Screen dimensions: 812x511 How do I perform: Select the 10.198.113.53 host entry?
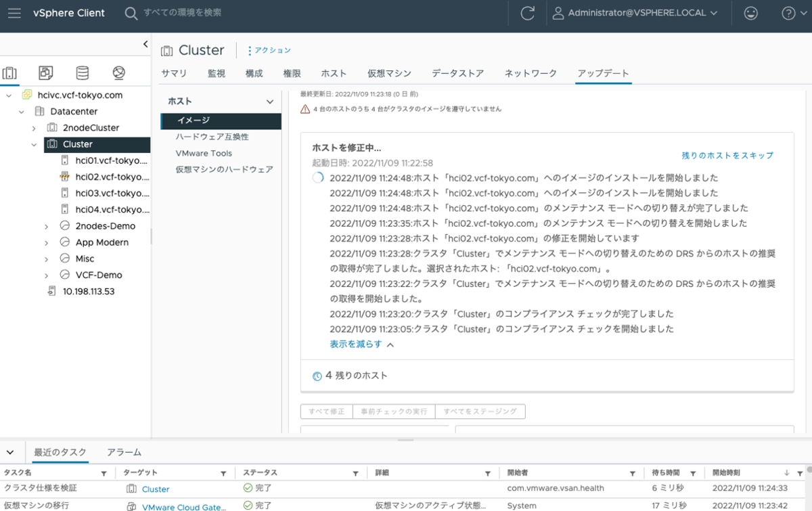[x=89, y=291]
